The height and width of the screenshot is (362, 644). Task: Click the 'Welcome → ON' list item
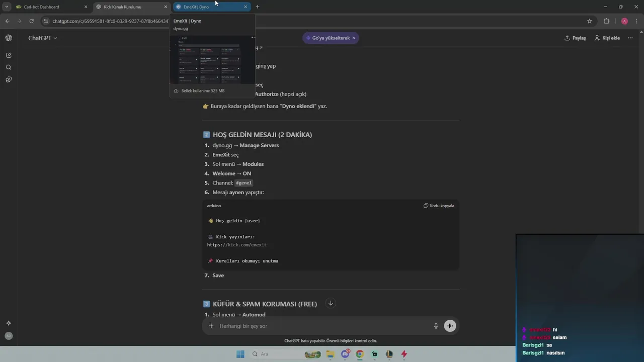[231, 173]
